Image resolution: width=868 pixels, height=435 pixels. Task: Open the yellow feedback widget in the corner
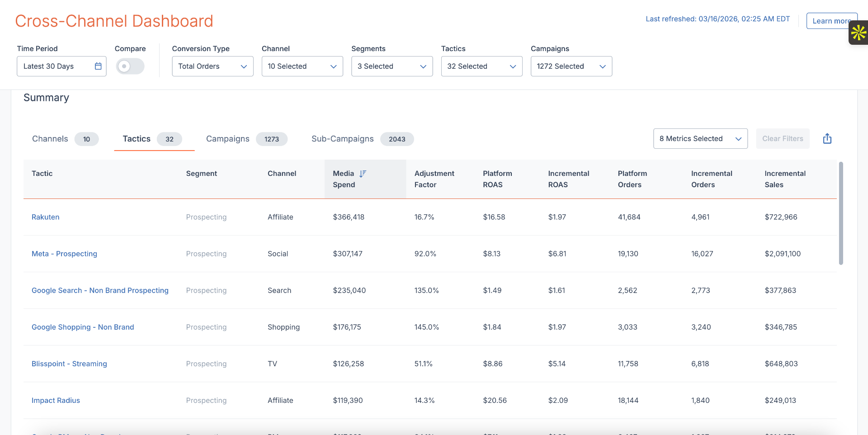[858, 32]
